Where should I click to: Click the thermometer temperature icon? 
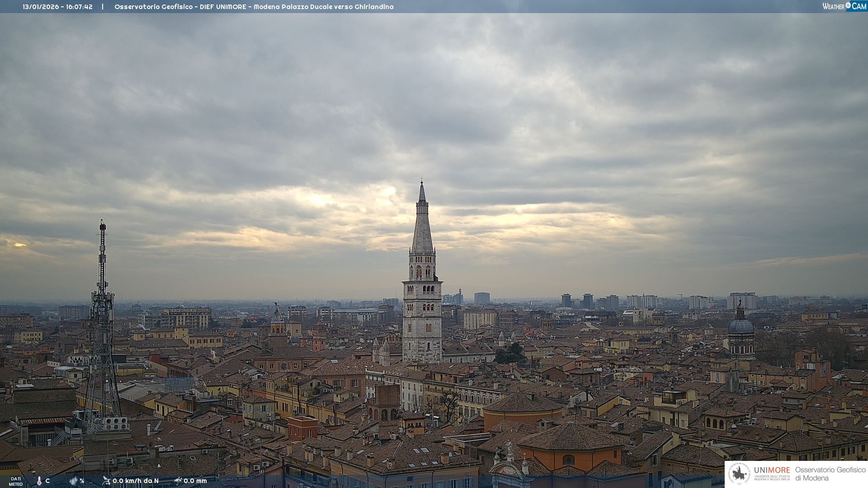(x=39, y=481)
